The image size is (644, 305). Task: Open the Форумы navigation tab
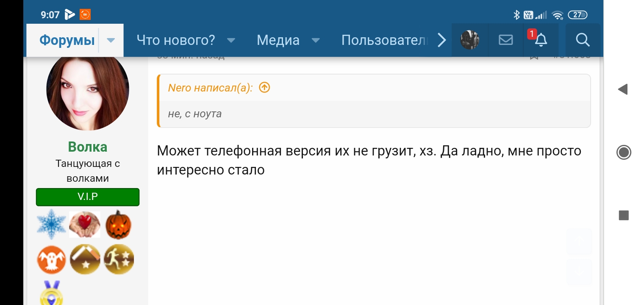(67, 40)
